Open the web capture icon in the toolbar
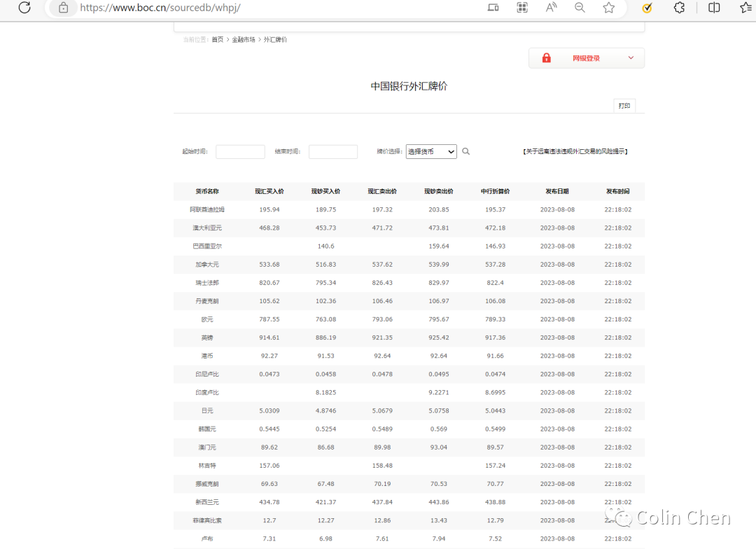The height and width of the screenshot is (549, 756). (521, 8)
